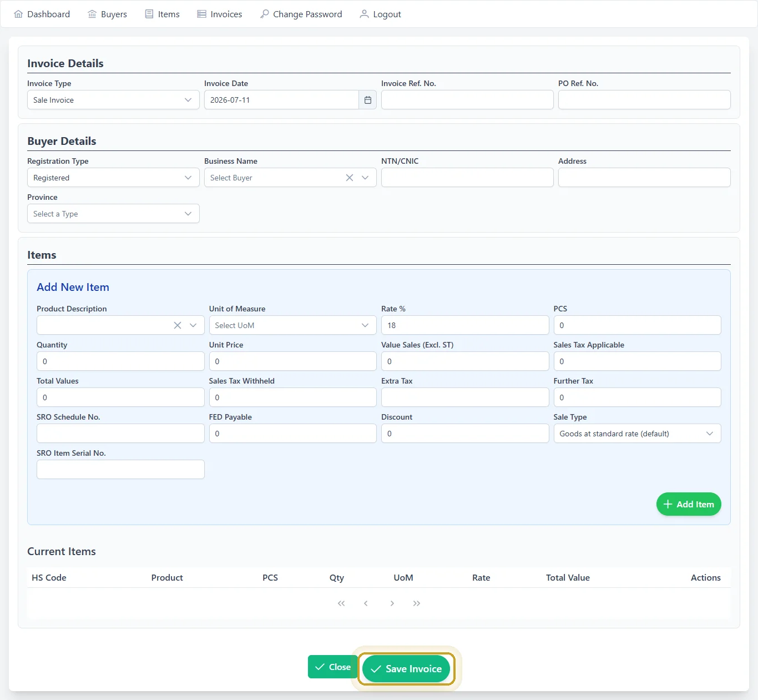Expand the Product Description dropdown arrow

coord(193,325)
